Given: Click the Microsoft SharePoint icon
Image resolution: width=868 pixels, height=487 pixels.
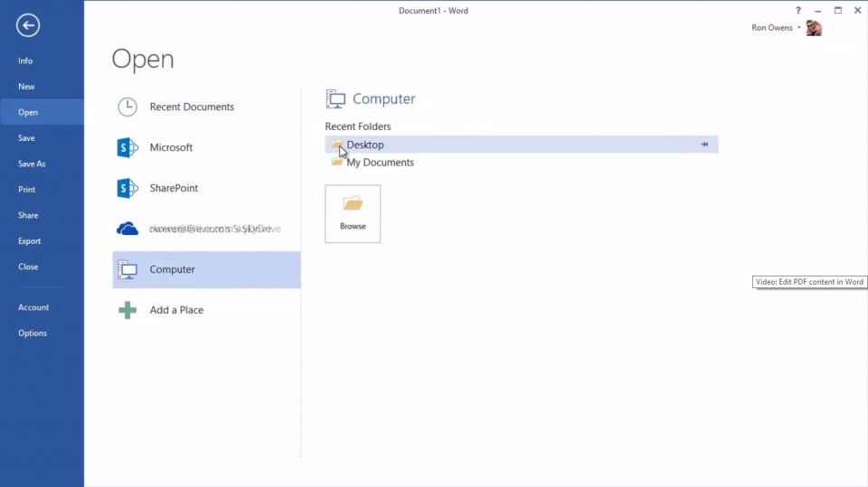Looking at the screenshot, I should pos(127,147).
